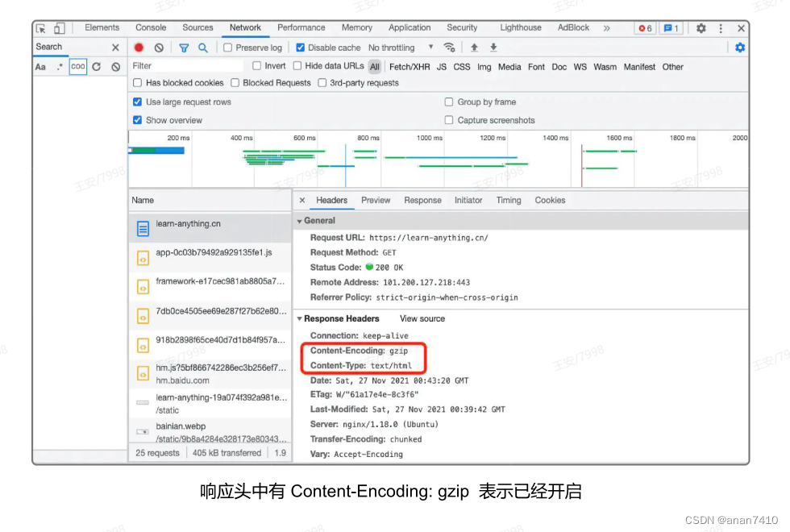Image resolution: width=790 pixels, height=532 pixels.
Task: Collapse the Response Headers section
Action: point(300,318)
